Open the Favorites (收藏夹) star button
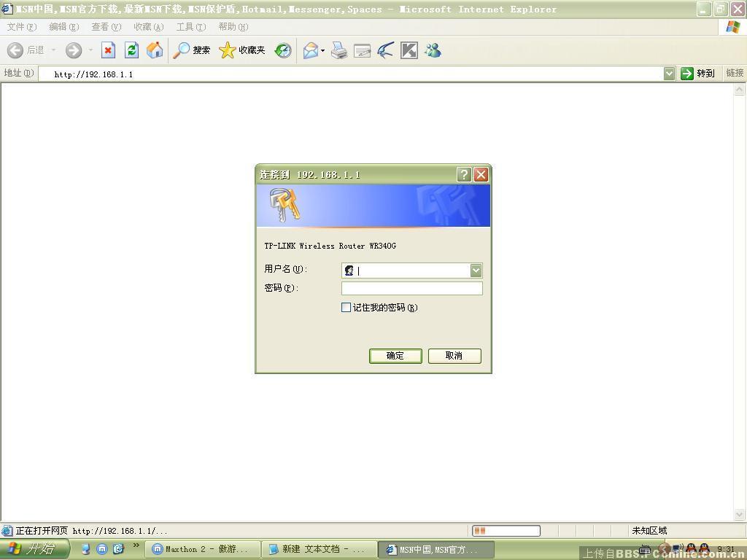747x560 pixels. click(x=242, y=50)
